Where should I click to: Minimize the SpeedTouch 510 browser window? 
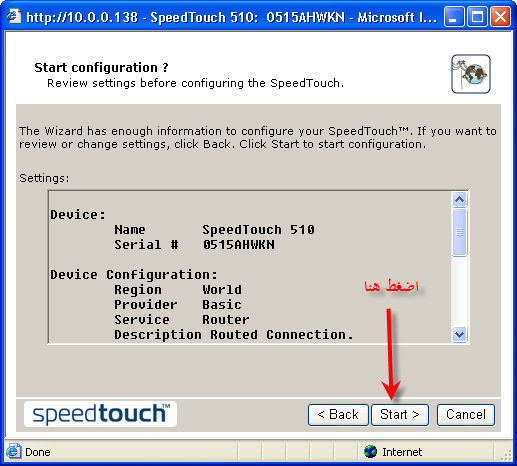[453, 16]
